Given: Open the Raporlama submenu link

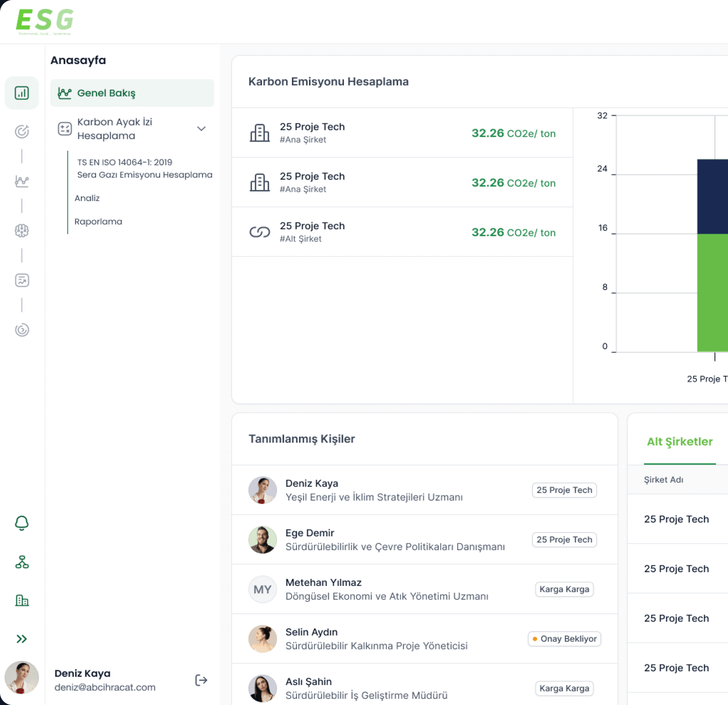Looking at the screenshot, I should (98, 222).
